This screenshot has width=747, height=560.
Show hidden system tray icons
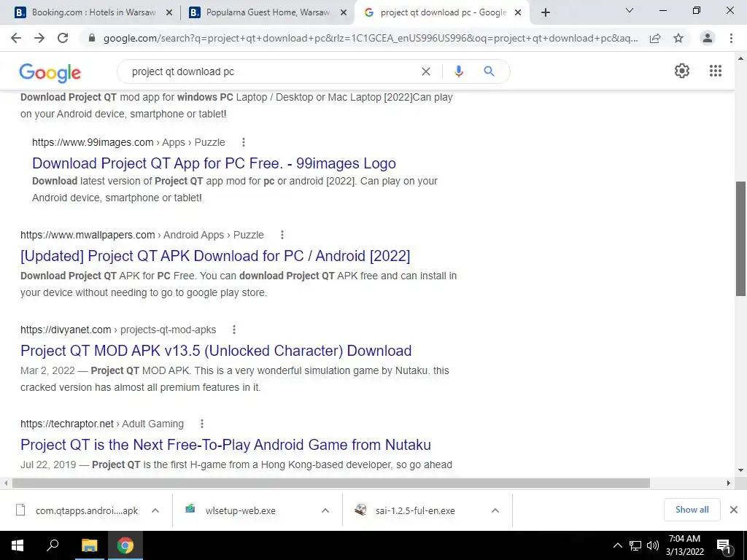617,545
